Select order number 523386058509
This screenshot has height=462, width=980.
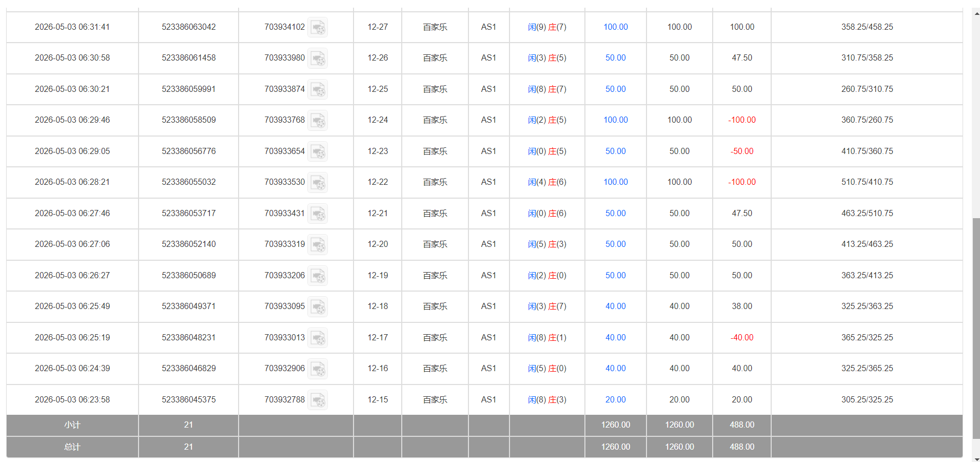coord(189,120)
